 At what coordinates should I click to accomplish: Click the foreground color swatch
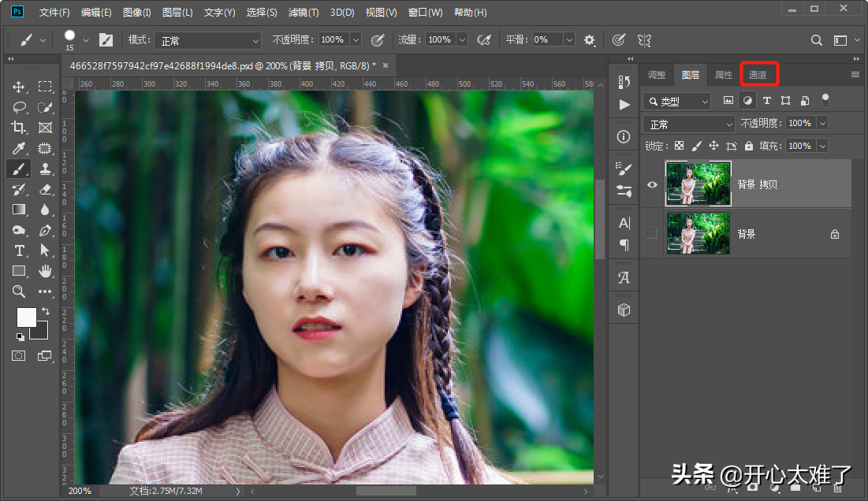[26, 317]
